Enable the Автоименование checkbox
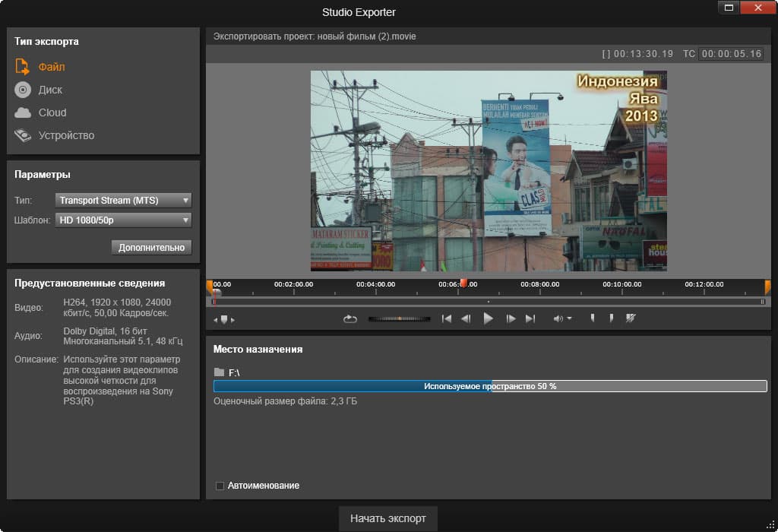The image size is (778, 532). tap(220, 486)
